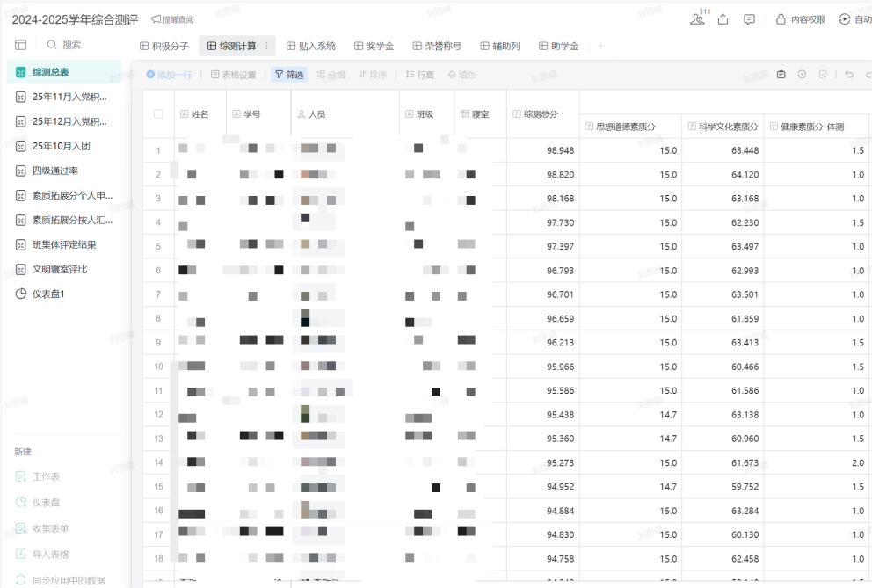
Task: Open the 综测计算 tab's more options menu
Action: click(266, 46)
